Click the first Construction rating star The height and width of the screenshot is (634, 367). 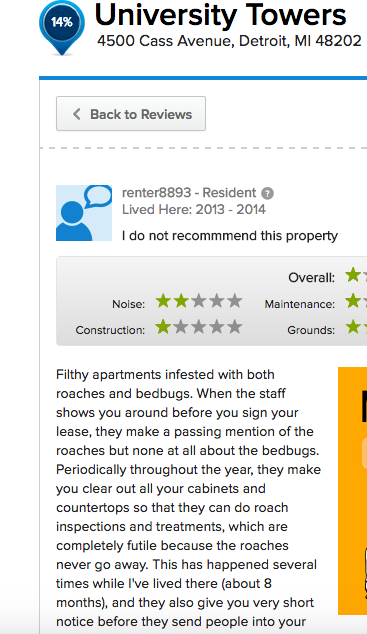point(163,327)
